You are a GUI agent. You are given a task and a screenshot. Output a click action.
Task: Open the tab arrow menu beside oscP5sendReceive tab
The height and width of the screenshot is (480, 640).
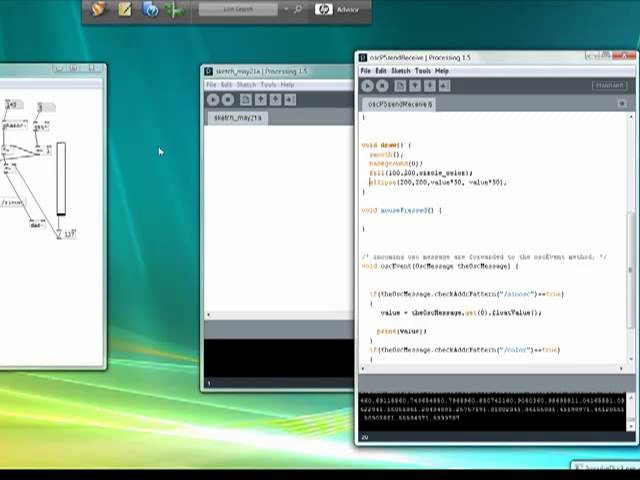(622, 104)
